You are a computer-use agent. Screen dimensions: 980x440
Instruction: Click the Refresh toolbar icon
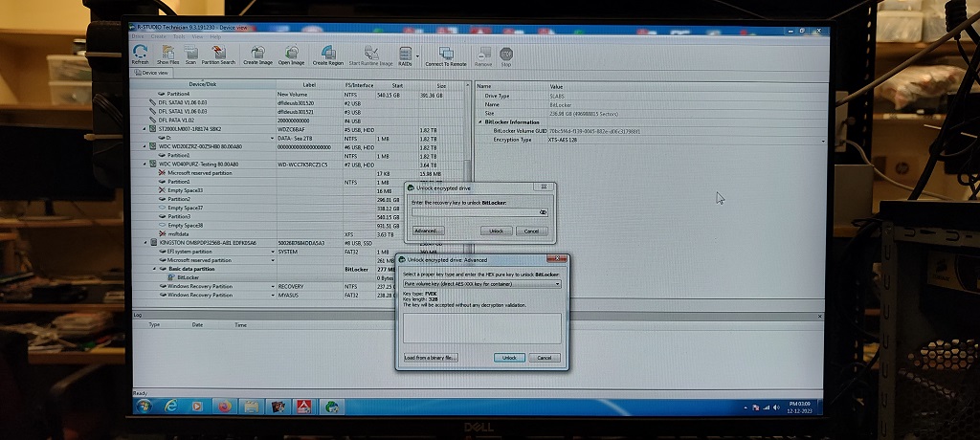click(140, 55)
